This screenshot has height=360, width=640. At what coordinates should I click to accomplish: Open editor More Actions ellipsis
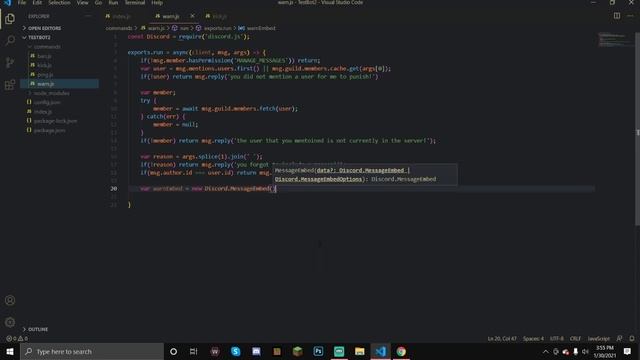coord(630,16)
